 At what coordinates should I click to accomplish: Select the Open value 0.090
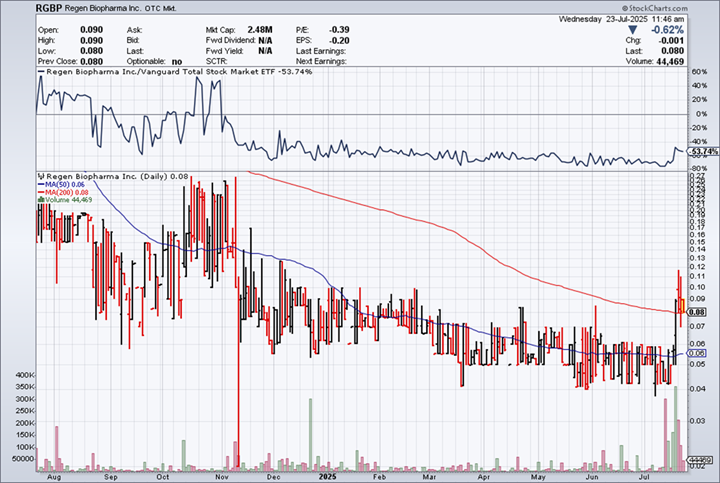[91, 30]
